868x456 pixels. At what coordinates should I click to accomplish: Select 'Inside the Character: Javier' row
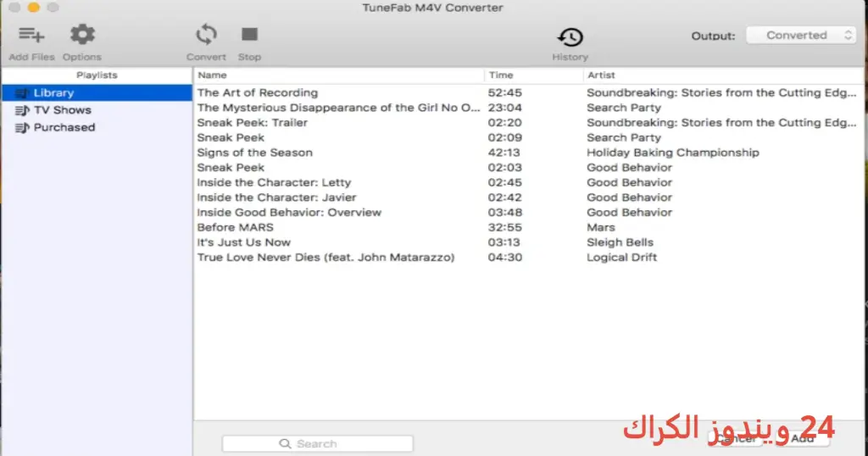[x=529, y=197]
